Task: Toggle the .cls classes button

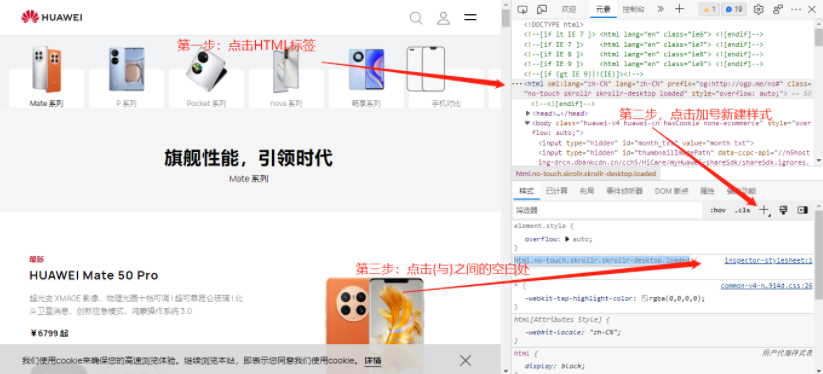Action: 742,210
